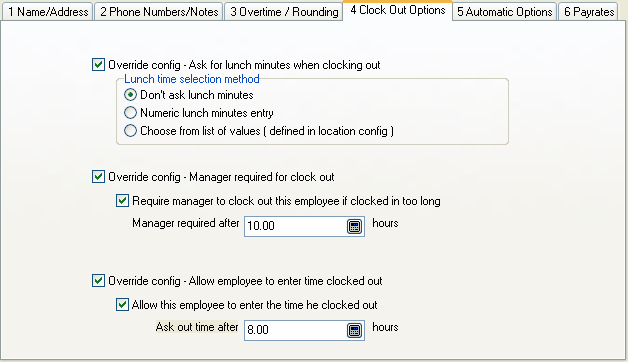
Task: Open the 5 Automatic Options tab
Action: [505, 12]
